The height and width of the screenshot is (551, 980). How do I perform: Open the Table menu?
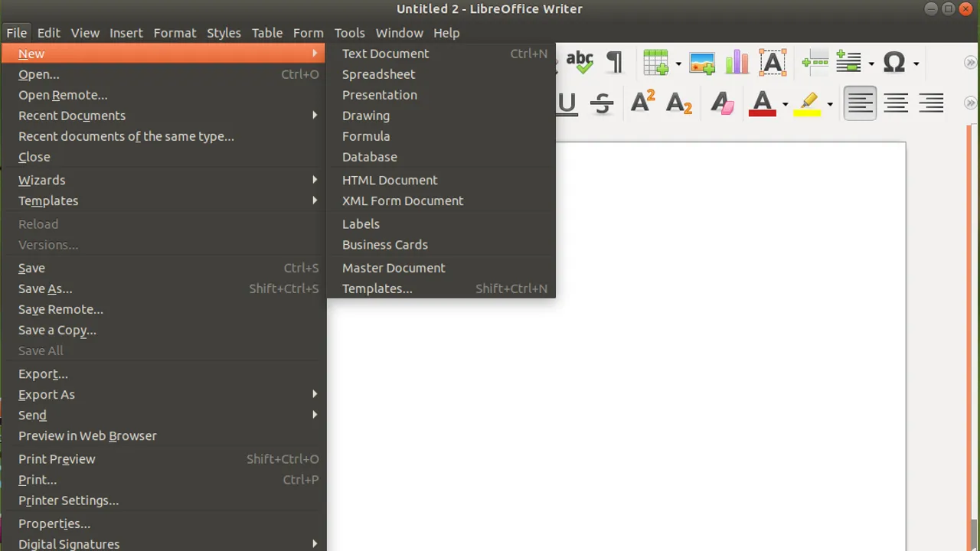coord(267,33)
